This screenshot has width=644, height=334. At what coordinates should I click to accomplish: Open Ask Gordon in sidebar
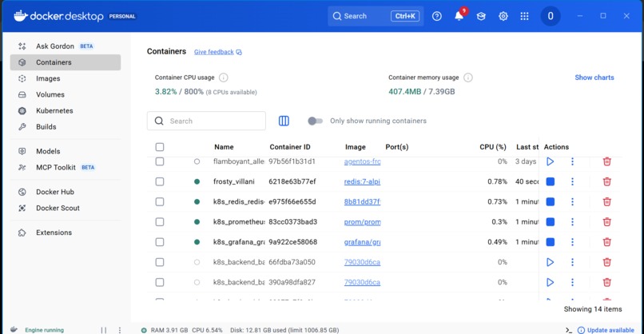[66, 46]
